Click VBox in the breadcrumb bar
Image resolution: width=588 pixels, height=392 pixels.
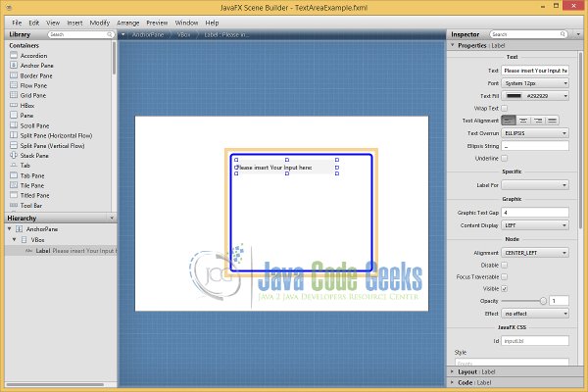pos(184,34)
